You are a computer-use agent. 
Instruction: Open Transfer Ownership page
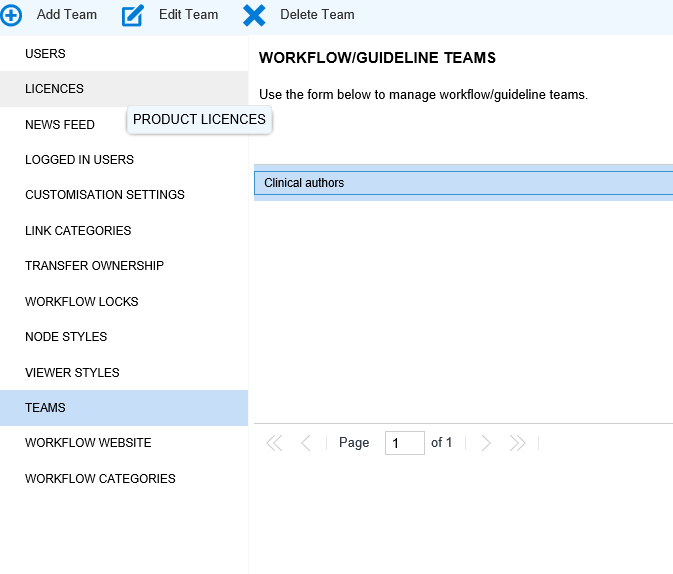click(x=94, y=266)
